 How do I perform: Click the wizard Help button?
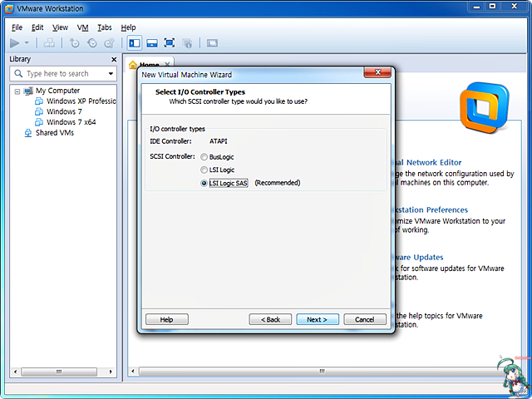click(166, 319)
